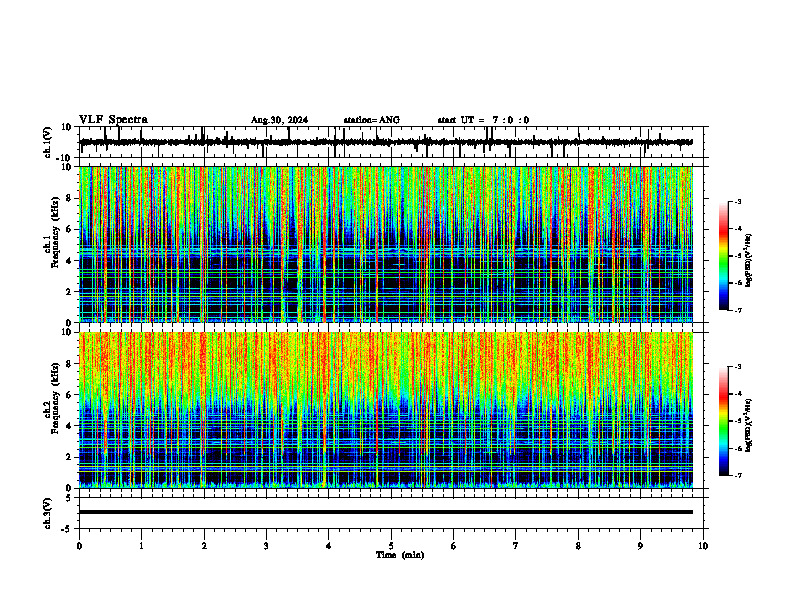Click the "5" tick on ch.3 voltage axis
The width and height of the screenshot is (792, 612).
[x=69, y=498]
